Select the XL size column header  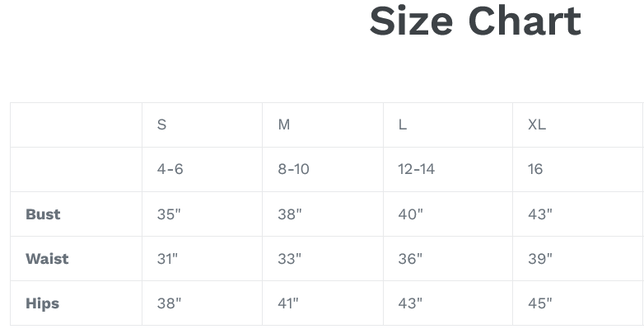coord(537,125)
